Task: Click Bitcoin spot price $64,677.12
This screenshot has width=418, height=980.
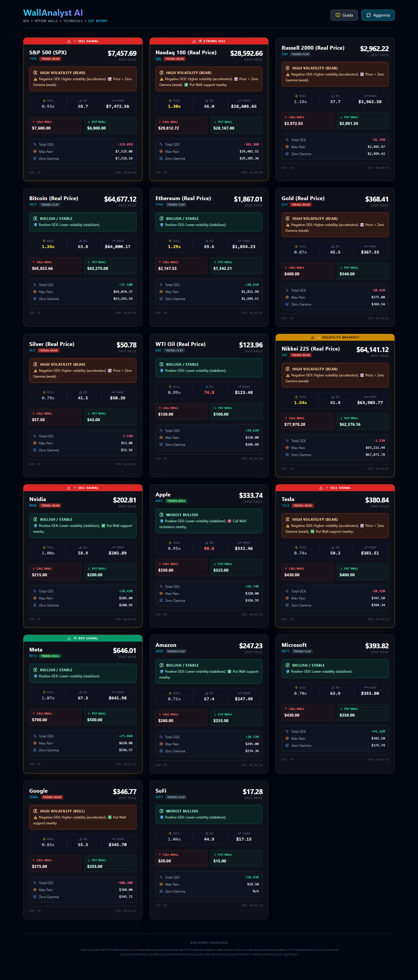Action: point(120,199)
